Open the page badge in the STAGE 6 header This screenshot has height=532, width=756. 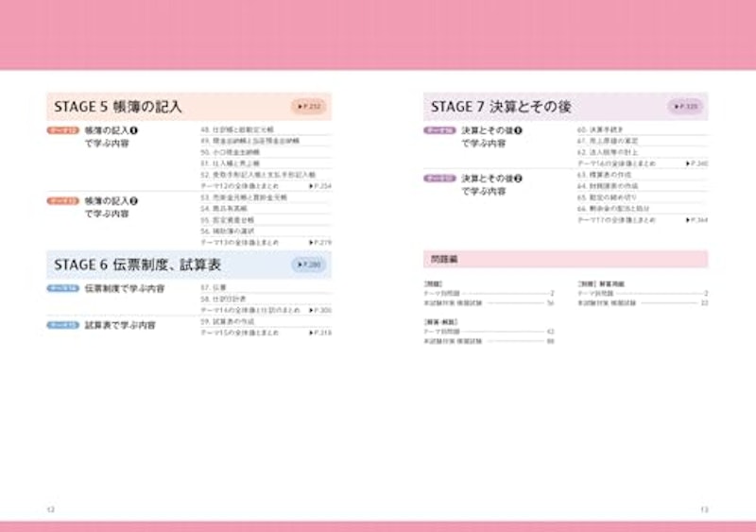pos(309,265)
